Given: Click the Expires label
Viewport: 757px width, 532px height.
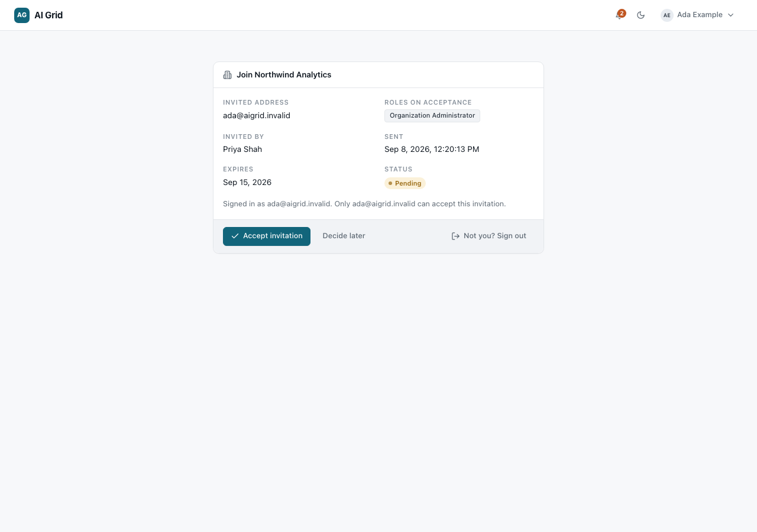Looking at the screenshot, I should 238,170.
